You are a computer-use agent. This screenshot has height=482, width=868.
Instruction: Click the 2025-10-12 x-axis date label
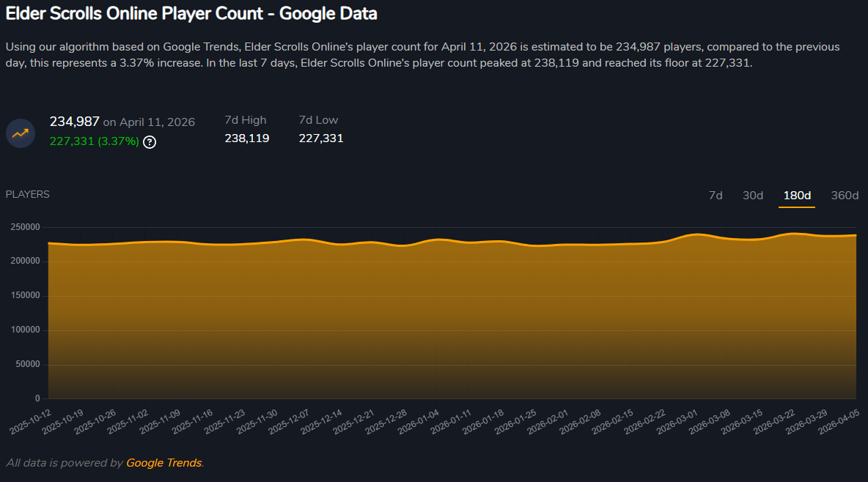pyautogui.click(x=31, y=421)
